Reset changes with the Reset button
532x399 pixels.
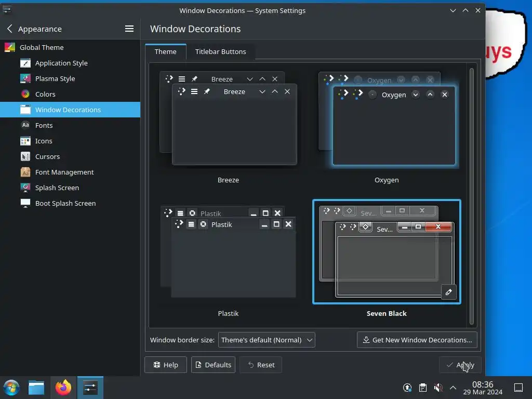[261, 365]
